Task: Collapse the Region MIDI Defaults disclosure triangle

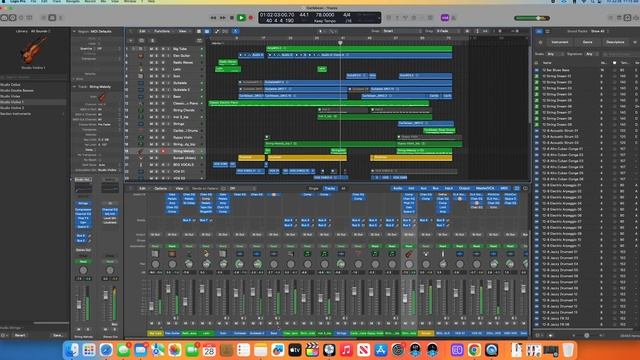Action: tap(74, 31)
